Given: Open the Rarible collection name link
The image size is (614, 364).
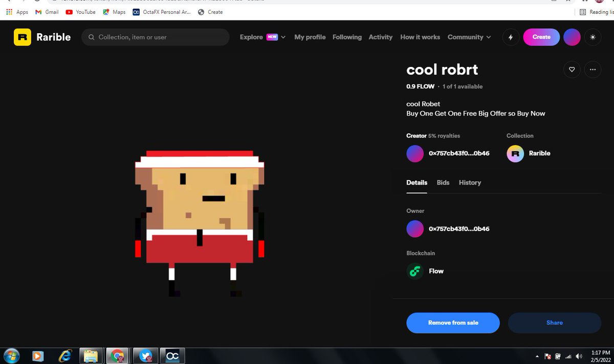Looking at the screenshot, I should pos(540,153).
